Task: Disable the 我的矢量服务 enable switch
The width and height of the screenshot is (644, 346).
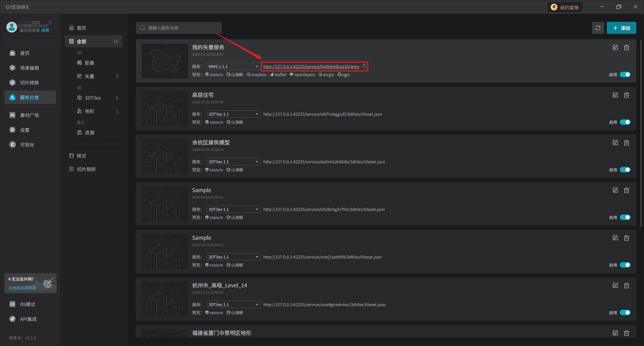Action: coord(625,74)
